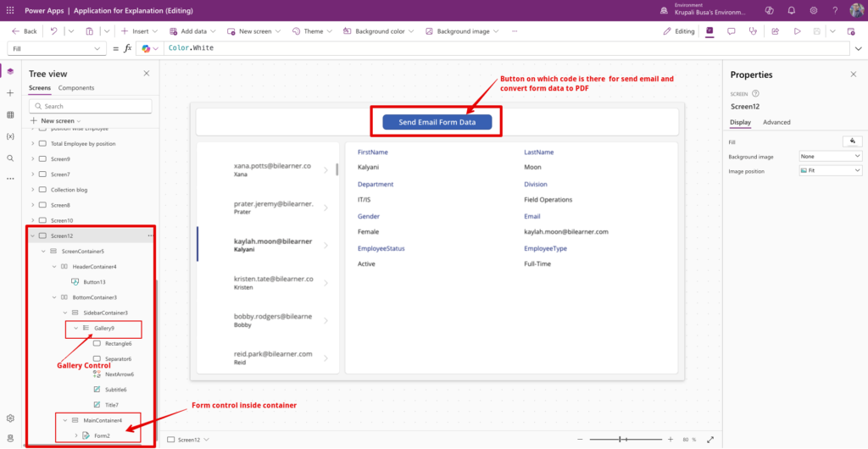Open the Background image toolbar menu

pyautogui.click(x=462, y=31)
